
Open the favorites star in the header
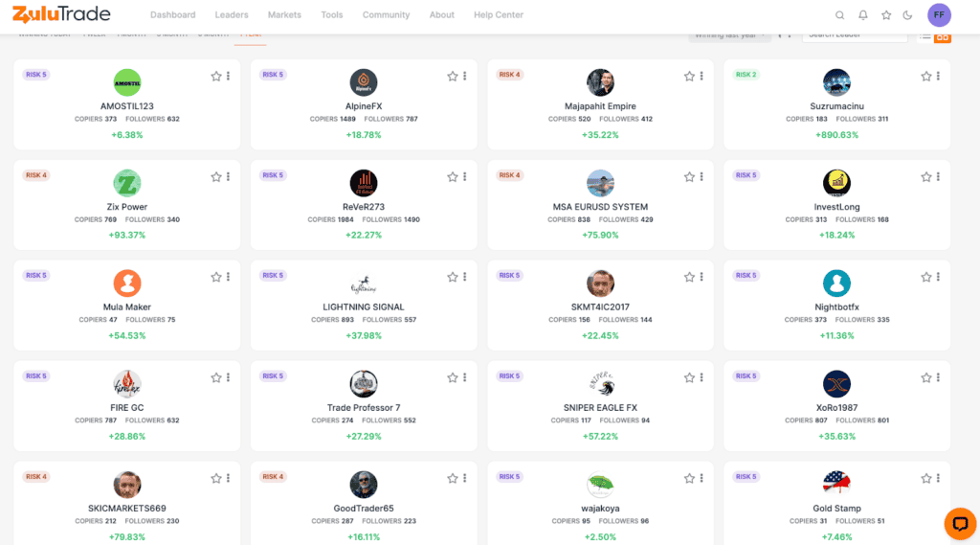[x=885, y=15]
